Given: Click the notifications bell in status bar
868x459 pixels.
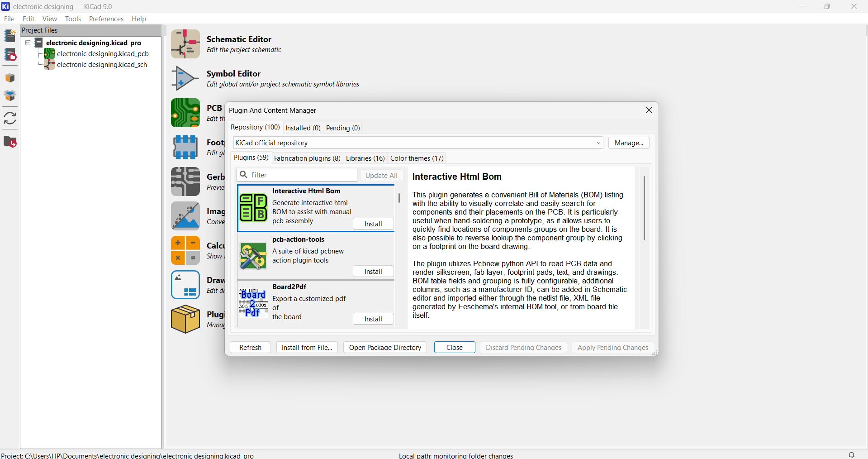Looking at the screenshot, I should [852, 455].
